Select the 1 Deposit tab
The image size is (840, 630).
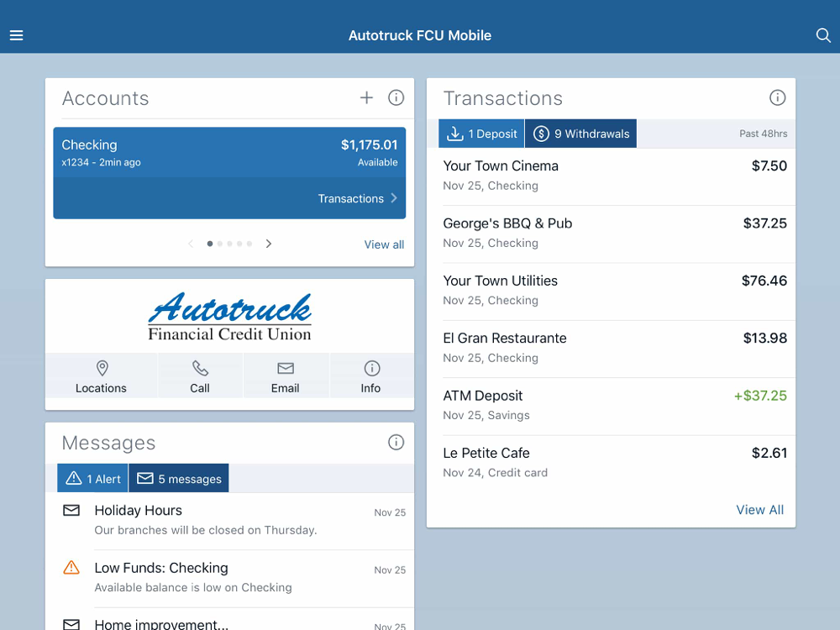[x=481, y=134]
